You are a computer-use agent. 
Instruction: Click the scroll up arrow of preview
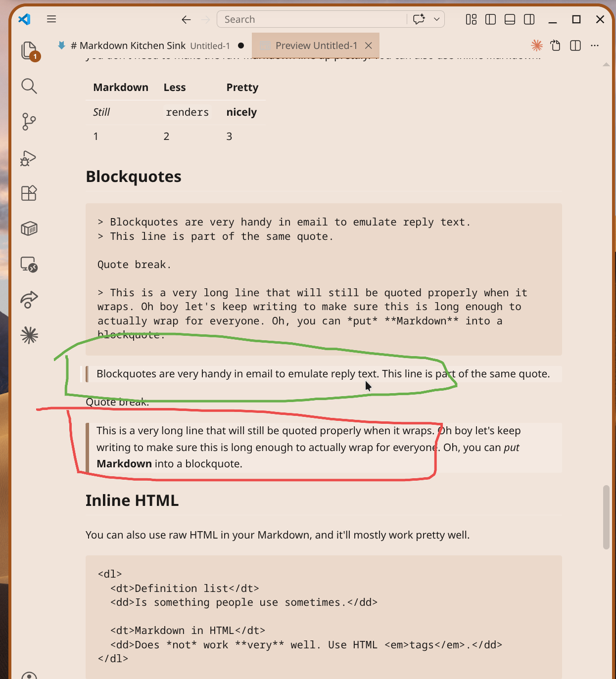tap(606, 64)
